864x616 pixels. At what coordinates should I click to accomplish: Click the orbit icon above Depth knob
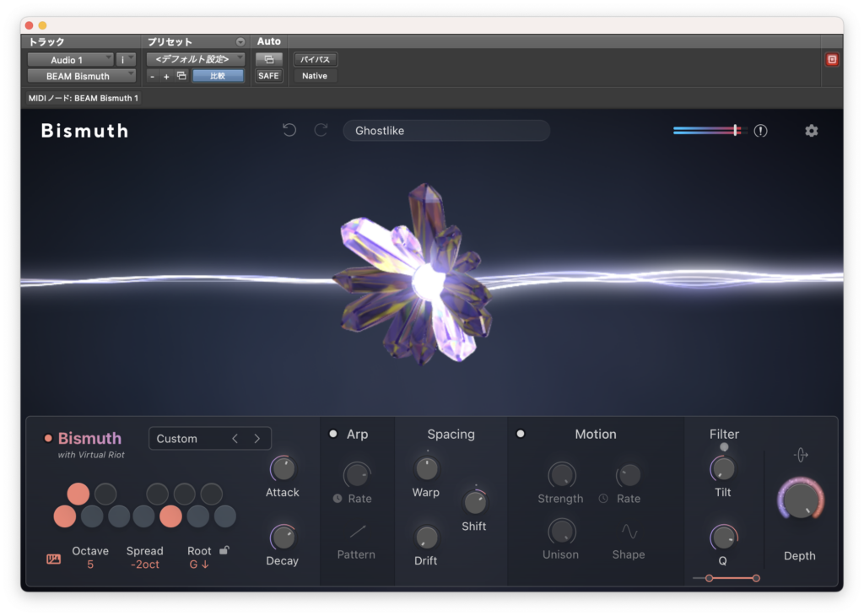click(x=801, y=455)
